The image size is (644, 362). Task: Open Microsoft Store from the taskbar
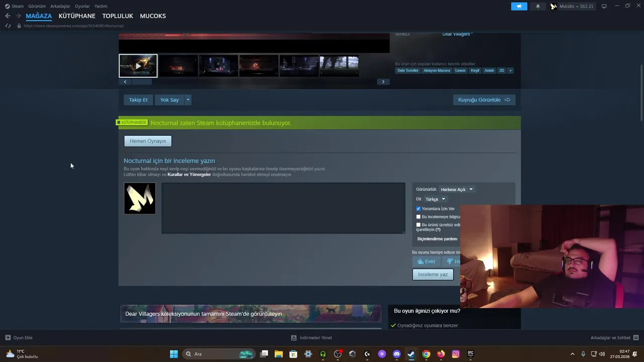[x=293, y=354]
